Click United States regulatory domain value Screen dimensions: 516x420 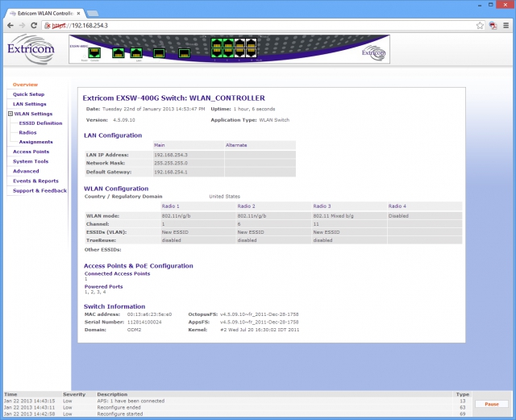click(x=224, y=197)
